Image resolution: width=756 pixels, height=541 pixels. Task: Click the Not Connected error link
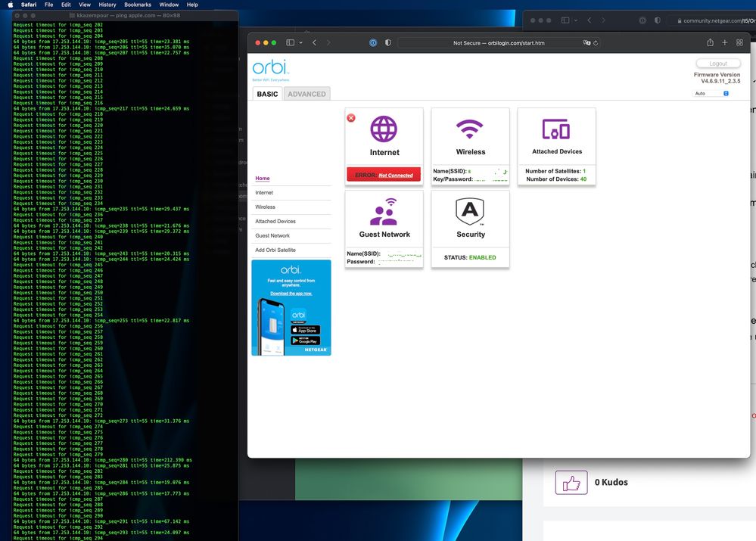click(396, 175)
